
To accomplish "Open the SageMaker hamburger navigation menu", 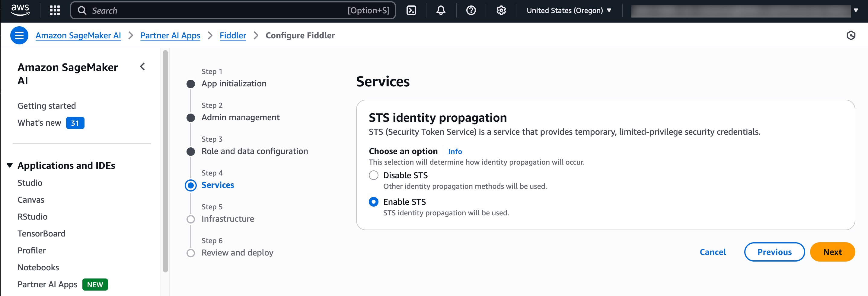I will [x=19, y=35].
